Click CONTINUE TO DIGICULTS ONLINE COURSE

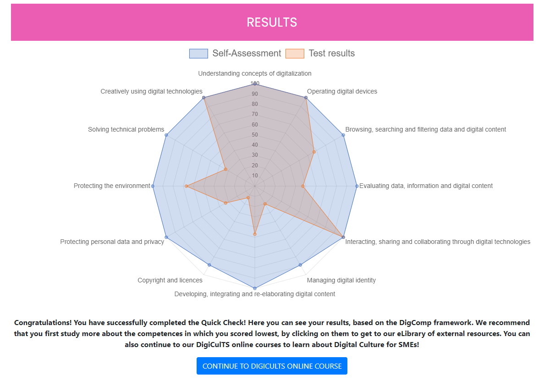[272, 366]
